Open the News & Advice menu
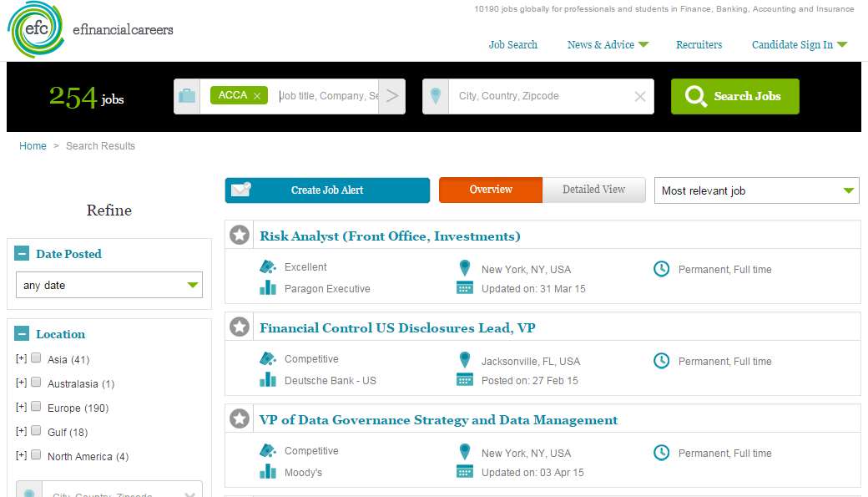Screen dimensions: 868x497 (608, 45)
